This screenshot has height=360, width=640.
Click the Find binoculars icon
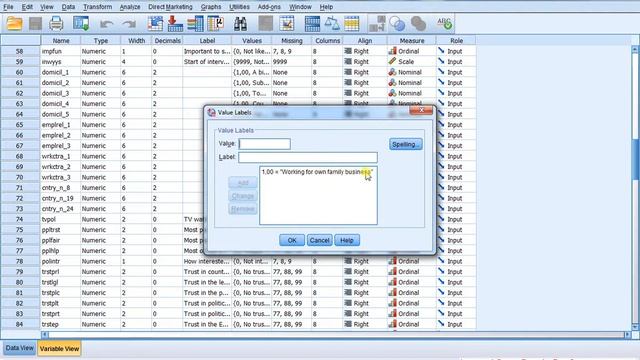(240, 24)
